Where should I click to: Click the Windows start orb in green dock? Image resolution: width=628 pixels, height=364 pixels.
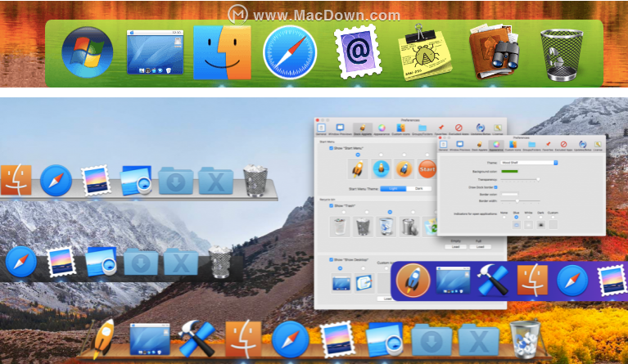(88, 52)
